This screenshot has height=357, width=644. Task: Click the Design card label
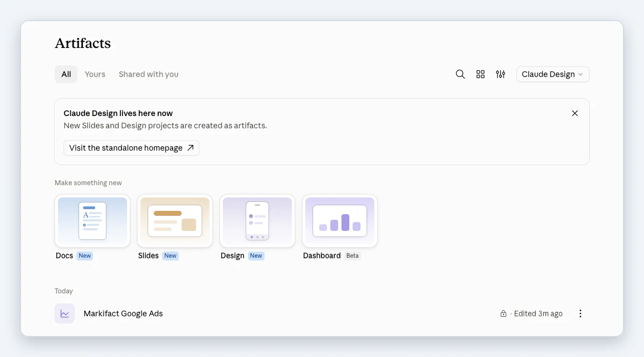232,255
